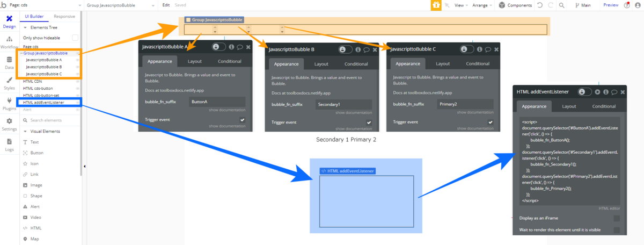
Task: Click the Search elements field
Action: pyautogui.click(x=52, y=120)
